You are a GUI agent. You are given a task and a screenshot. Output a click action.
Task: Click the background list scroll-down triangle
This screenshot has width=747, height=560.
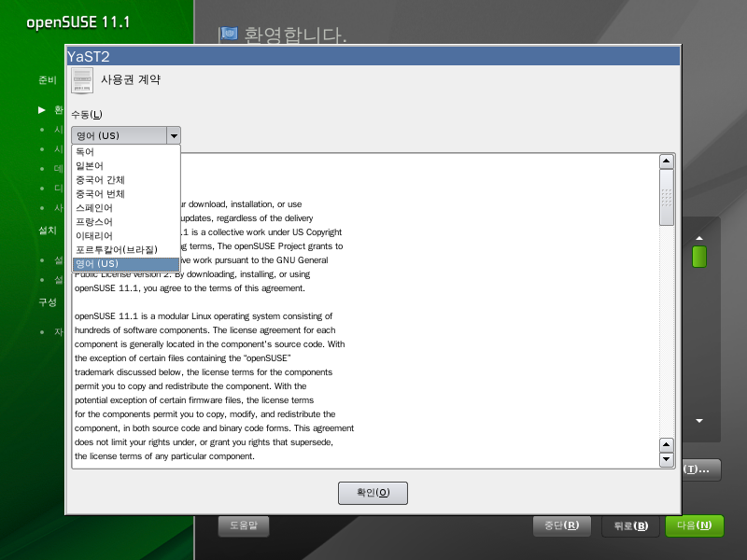point(699,421)
